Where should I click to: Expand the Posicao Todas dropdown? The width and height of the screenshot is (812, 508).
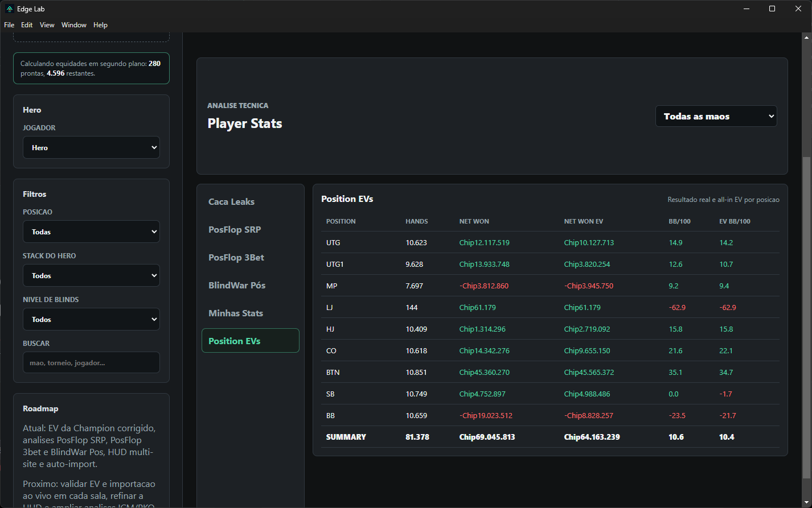(x=91, y=232)
